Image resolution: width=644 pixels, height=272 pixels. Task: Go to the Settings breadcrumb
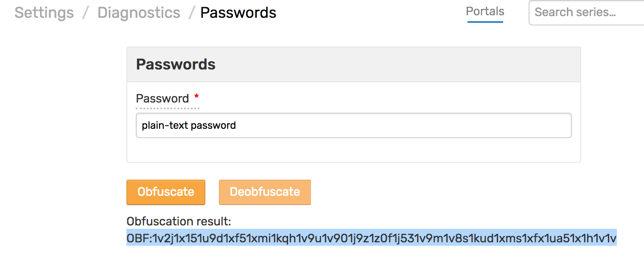click(x=44, y=13)
